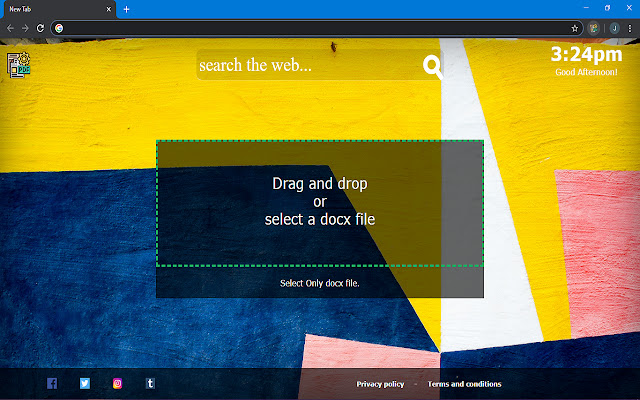Open the Privacy policy link
The image size is (640, 400).
tap(380, 384)
